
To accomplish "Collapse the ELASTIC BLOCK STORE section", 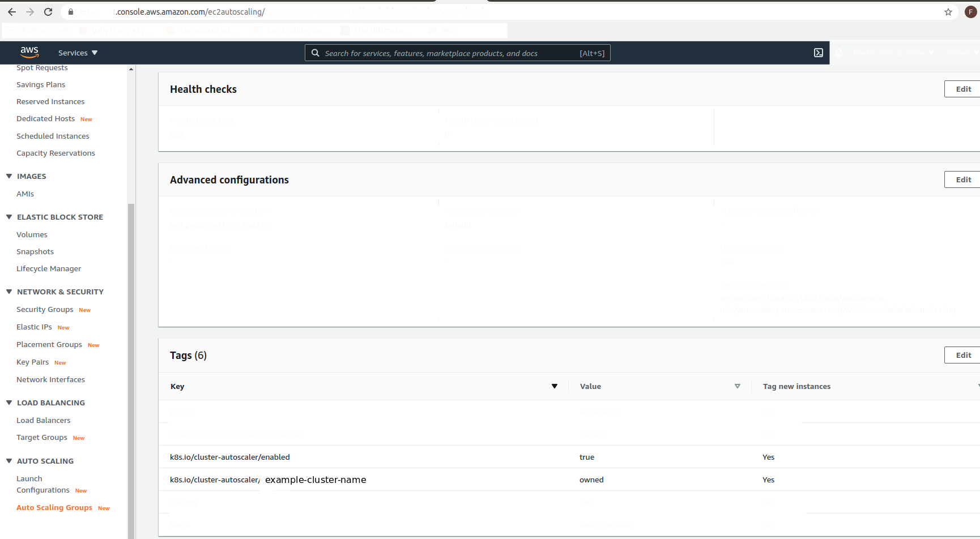I will tap(9, 217).
